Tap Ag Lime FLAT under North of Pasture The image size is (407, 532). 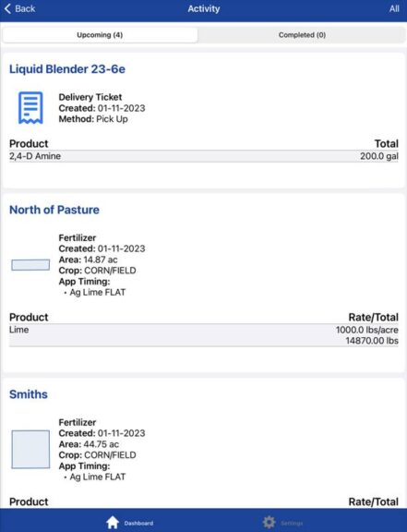97,293
